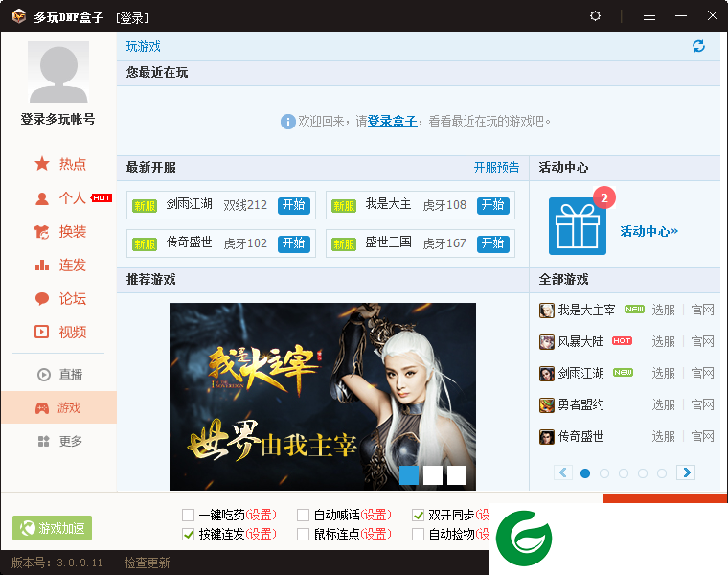Click the 剑雨江湖 game icon in list
This screenshot has width=728, height=575.
tap(546, 374)
